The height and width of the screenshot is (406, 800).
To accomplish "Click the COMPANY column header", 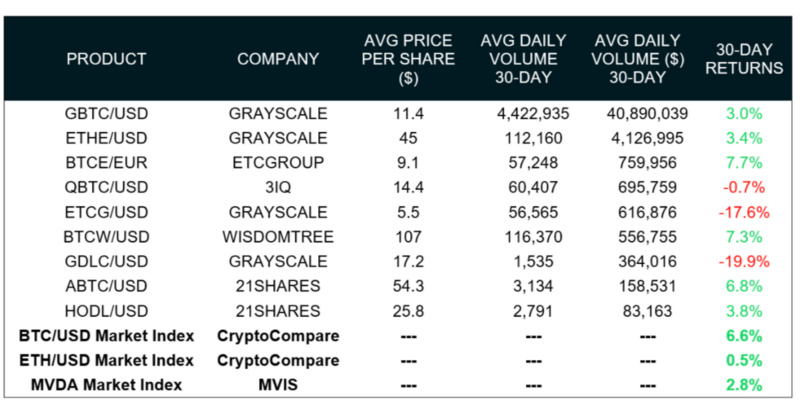I will pyautogui.click(x=278, y=59).
